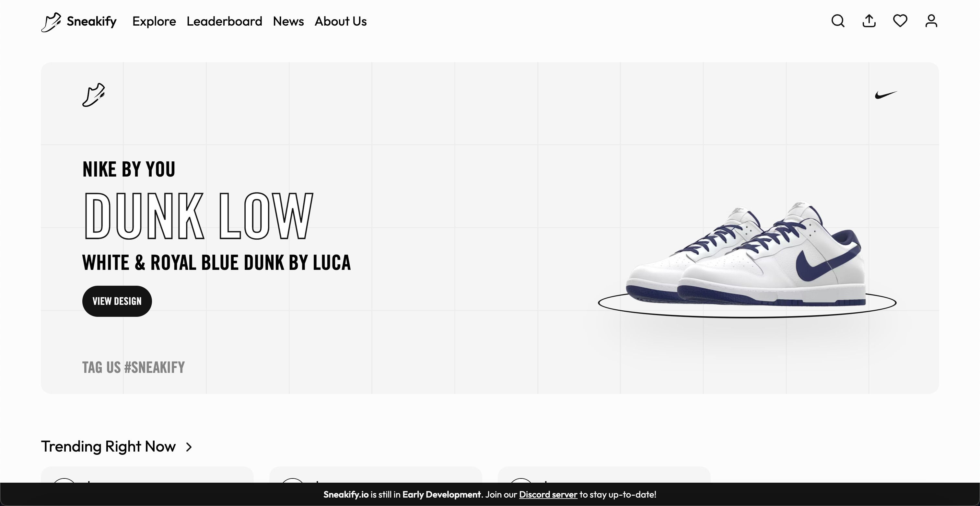980x506 pixels.
Task: Open the user account profile icon
Action: [x=931, y=21]
